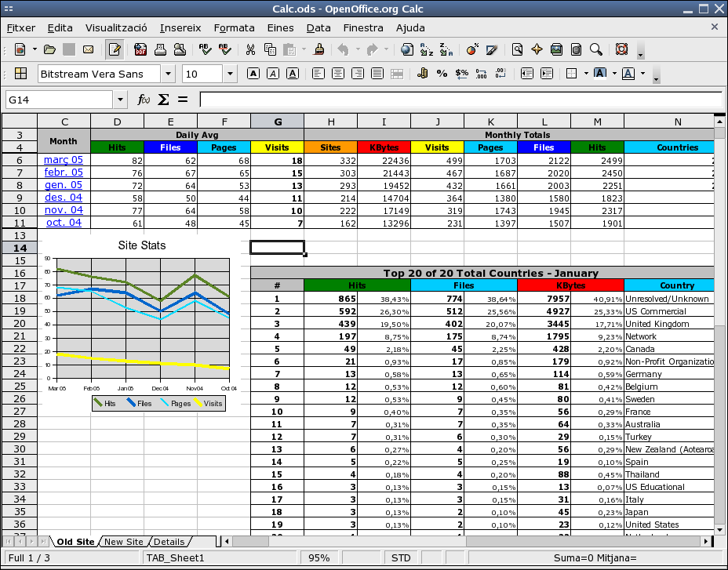Sort ascending A to Z
728x570 pixels.
point(426,49)
